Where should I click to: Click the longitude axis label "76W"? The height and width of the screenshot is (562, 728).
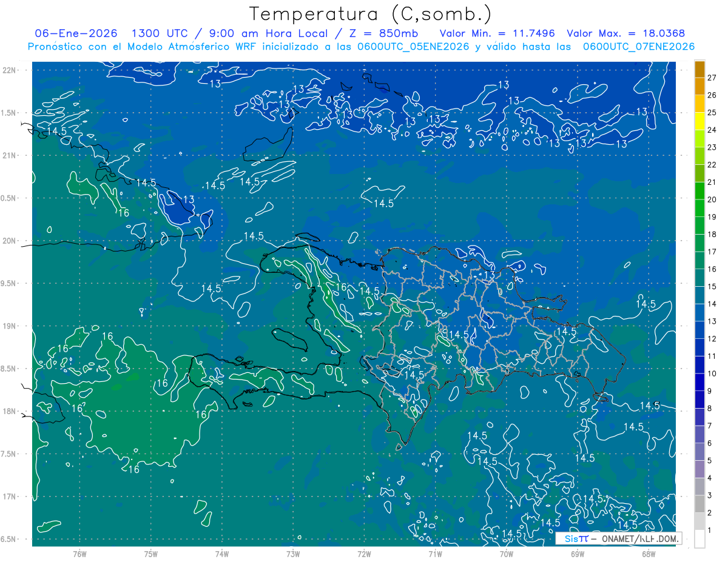79,554
